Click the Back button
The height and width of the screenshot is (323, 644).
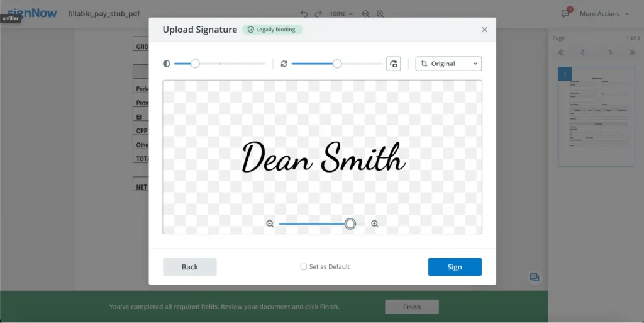click(x=189, y=267)
